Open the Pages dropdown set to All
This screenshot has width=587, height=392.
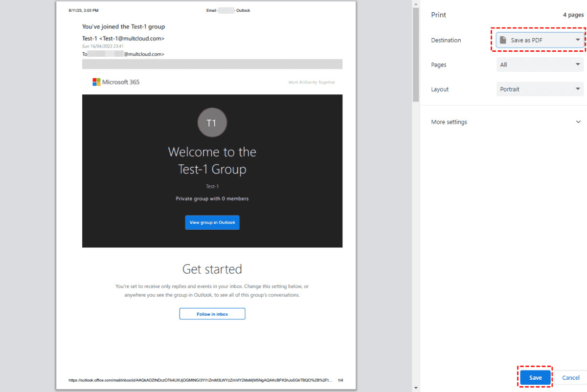coord(540,65)
